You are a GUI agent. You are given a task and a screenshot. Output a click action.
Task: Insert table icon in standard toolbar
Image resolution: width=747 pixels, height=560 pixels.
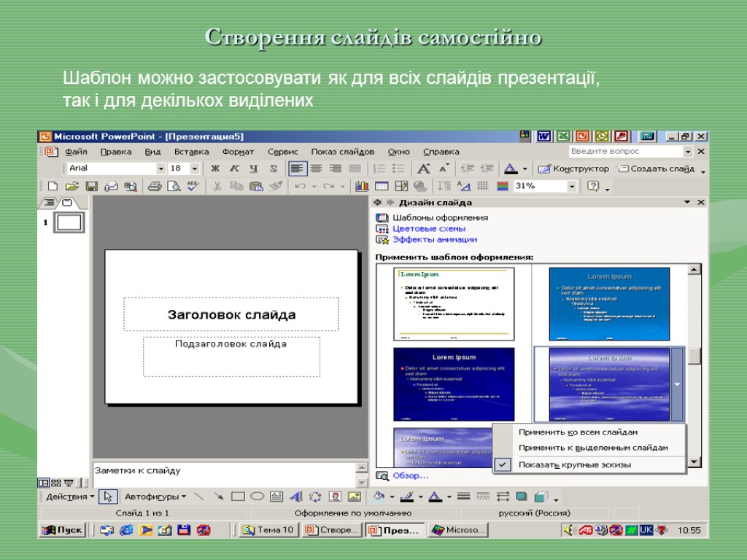click(382, 186)
